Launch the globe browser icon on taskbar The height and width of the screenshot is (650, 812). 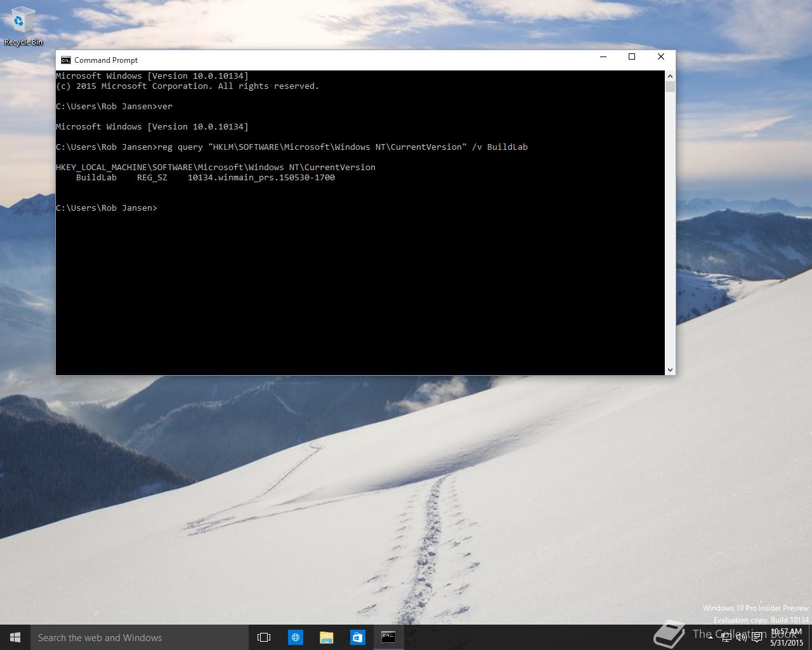click(295, 637)
